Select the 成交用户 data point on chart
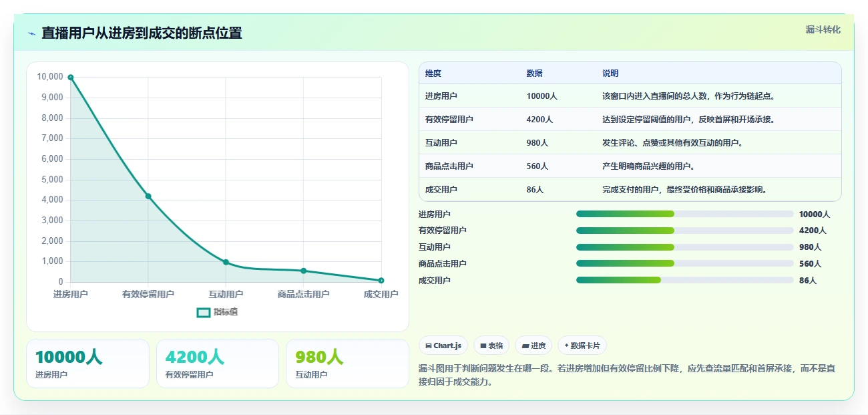Image resolution: width=868 pixels, height=415 pixels. pos(381,281)
